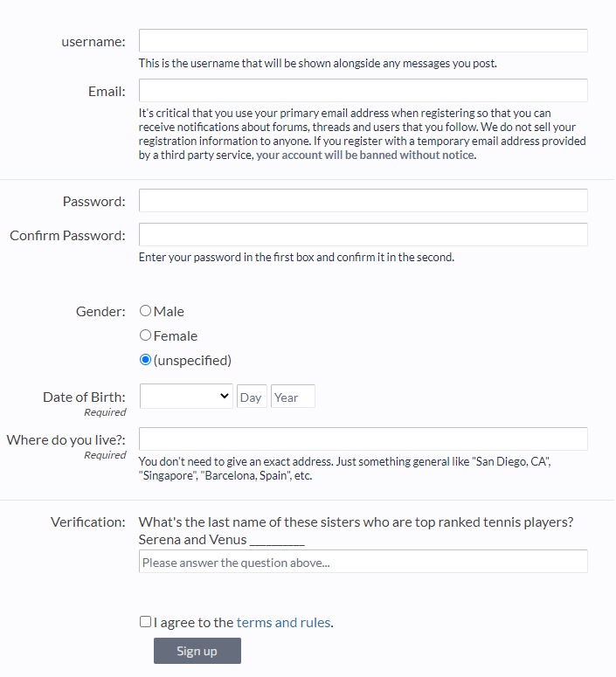
Task: Focus the "Where do you live?" input
Action: click(363, 439)
